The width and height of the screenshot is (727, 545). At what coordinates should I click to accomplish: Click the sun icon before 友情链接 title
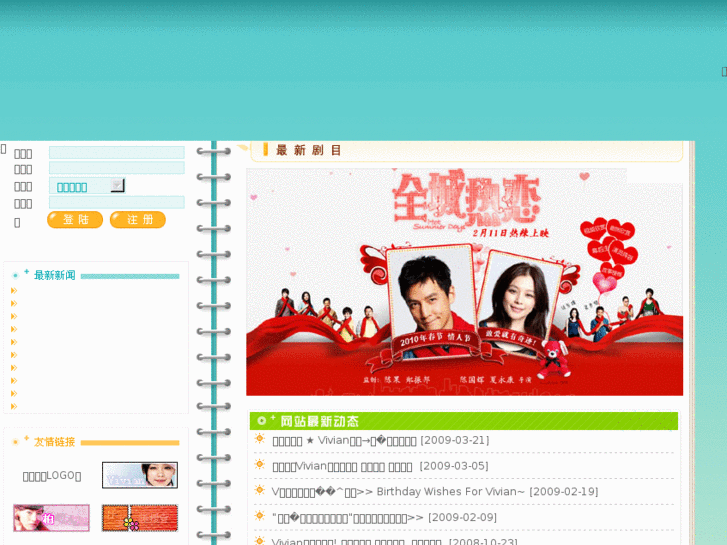coord(15,442)
